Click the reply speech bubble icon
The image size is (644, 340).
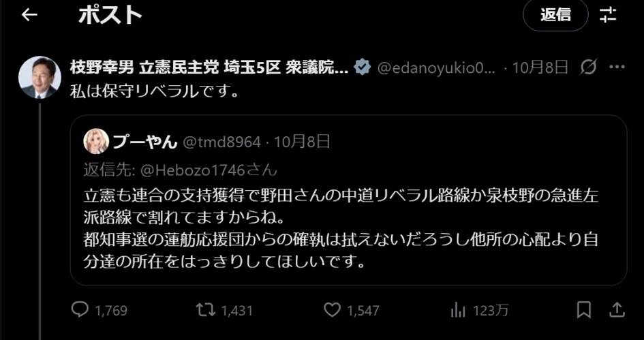click(80, 310)
